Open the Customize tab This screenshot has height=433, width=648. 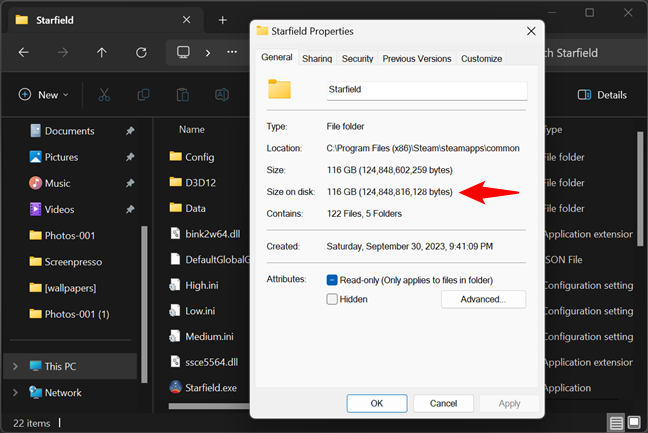(x=481, y=59)
